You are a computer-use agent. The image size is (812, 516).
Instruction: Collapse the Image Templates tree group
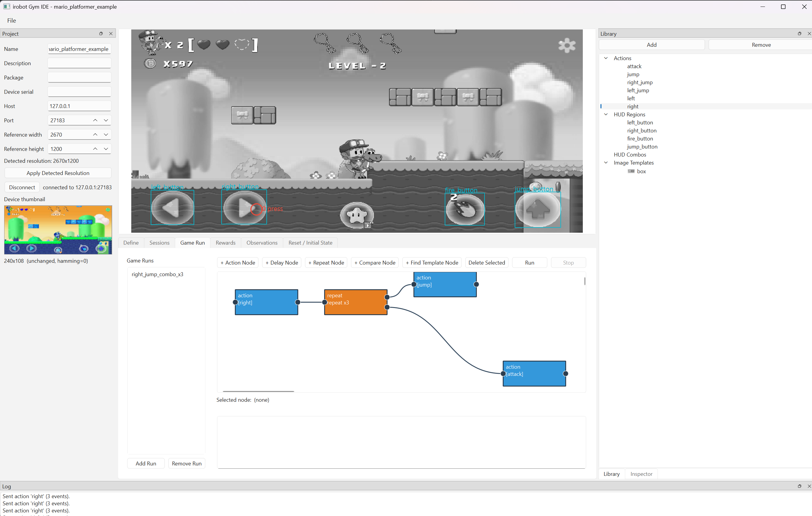(606, 162)
